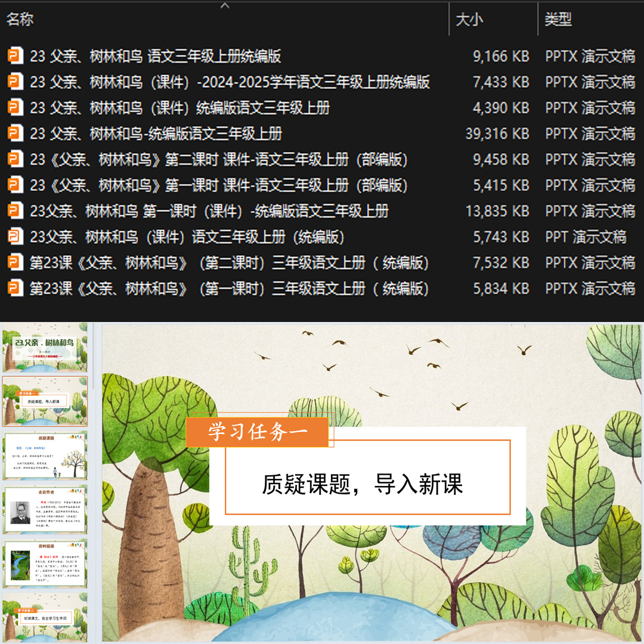Sort files by the 名称 column header
The height and width of the screenshot is (644, 644).
tap(20, 19)
